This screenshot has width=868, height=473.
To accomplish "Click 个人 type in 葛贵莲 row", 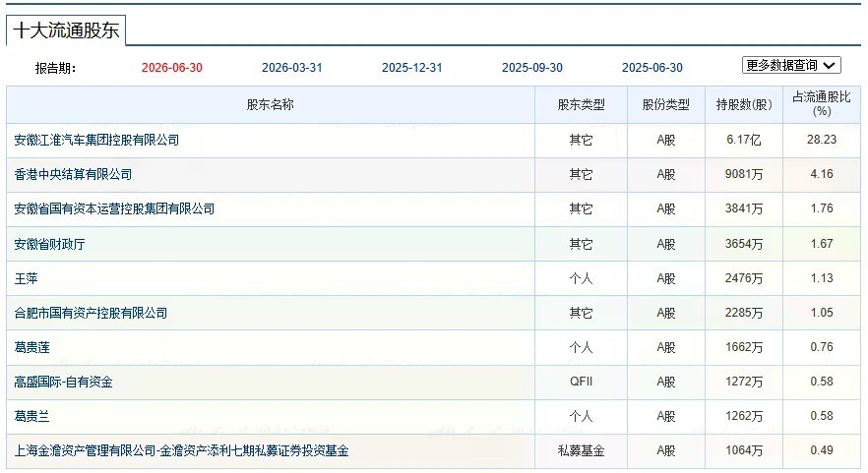I will pyautogui.click(x=581, y=347).
